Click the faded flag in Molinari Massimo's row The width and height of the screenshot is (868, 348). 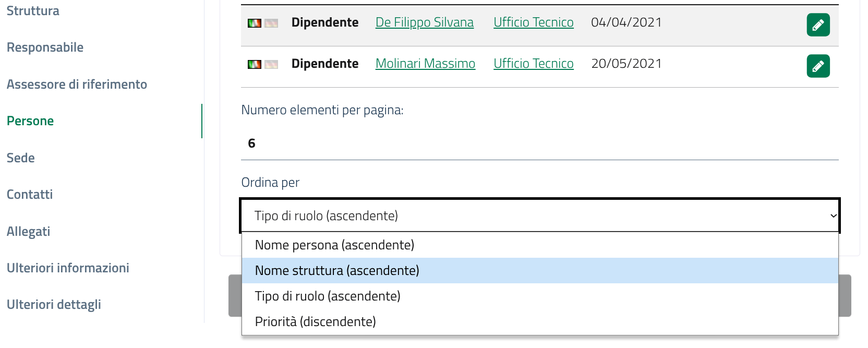tap(271, 64)
